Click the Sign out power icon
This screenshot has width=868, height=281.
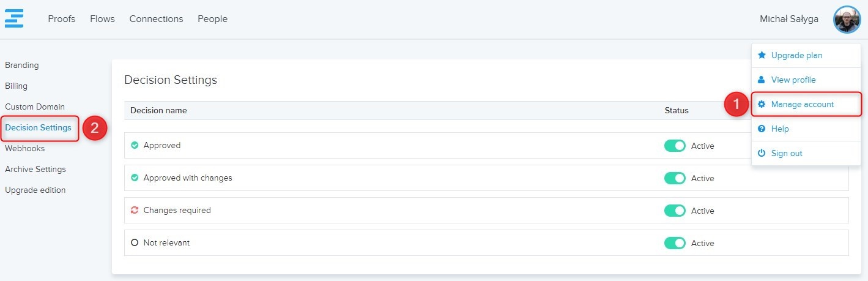pyautogui.click(x=762, y=154)
